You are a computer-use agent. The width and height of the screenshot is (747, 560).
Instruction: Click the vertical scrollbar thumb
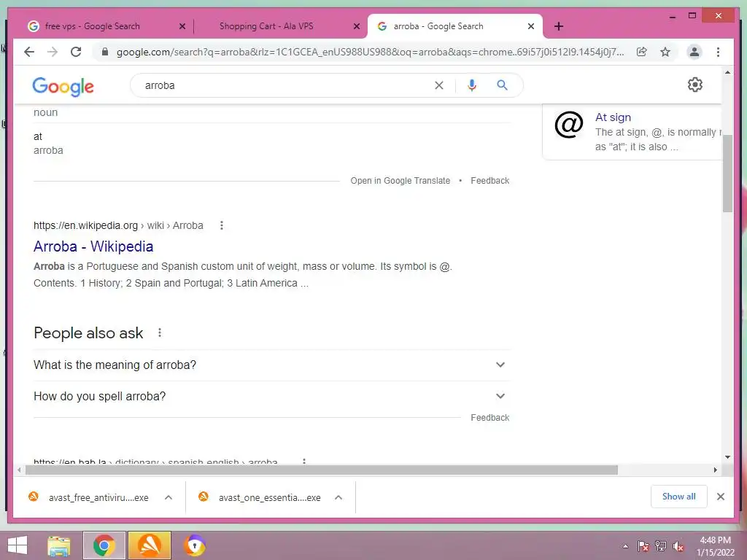pos(727,174)
